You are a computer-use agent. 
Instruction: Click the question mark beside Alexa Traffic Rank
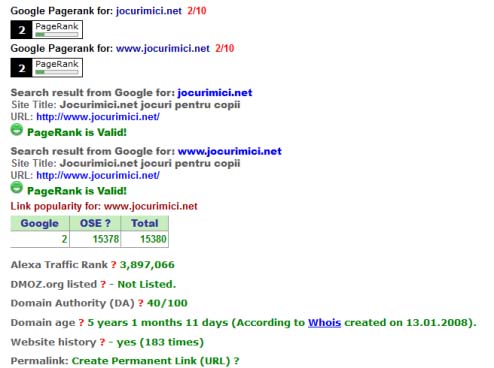(113, 265)
